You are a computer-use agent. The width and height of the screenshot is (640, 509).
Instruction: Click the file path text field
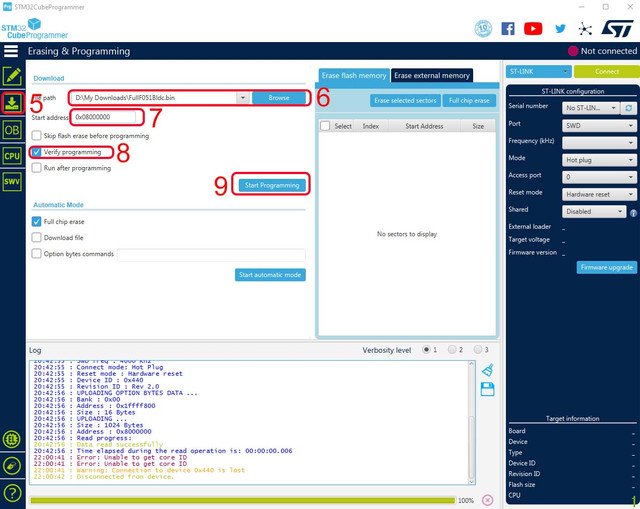tap(153, 98)
